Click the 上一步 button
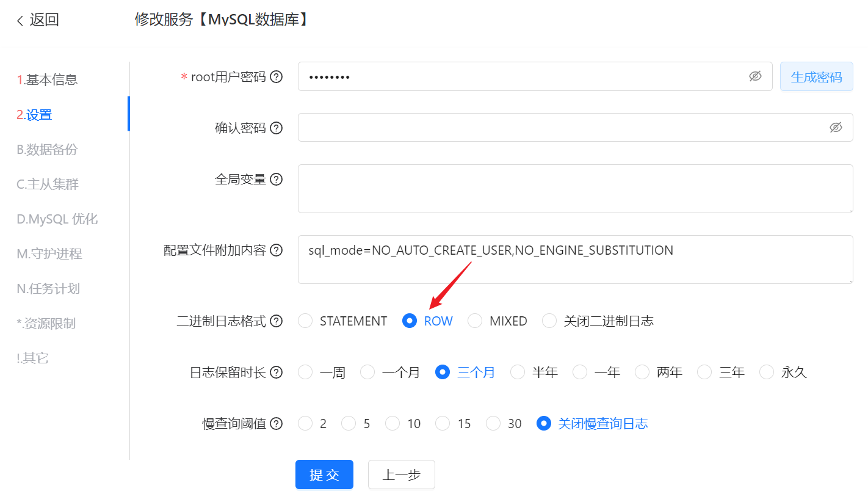 (402, 475)
